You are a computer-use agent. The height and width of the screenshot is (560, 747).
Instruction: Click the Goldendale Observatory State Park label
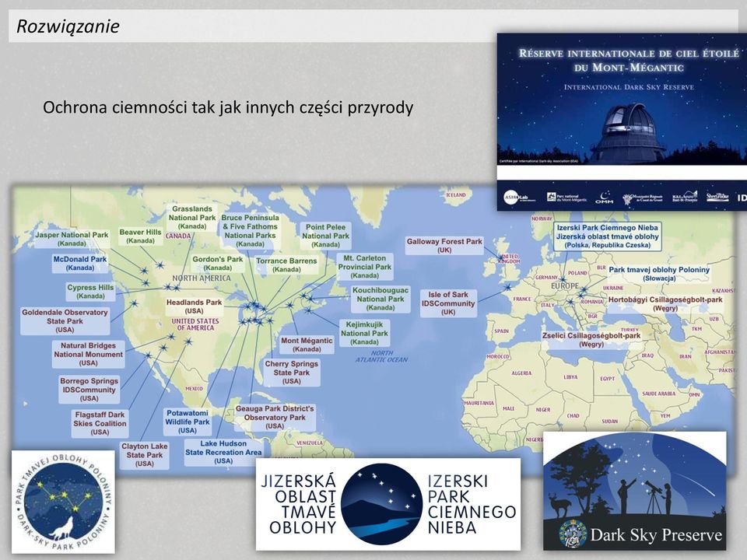pos(65,321)
